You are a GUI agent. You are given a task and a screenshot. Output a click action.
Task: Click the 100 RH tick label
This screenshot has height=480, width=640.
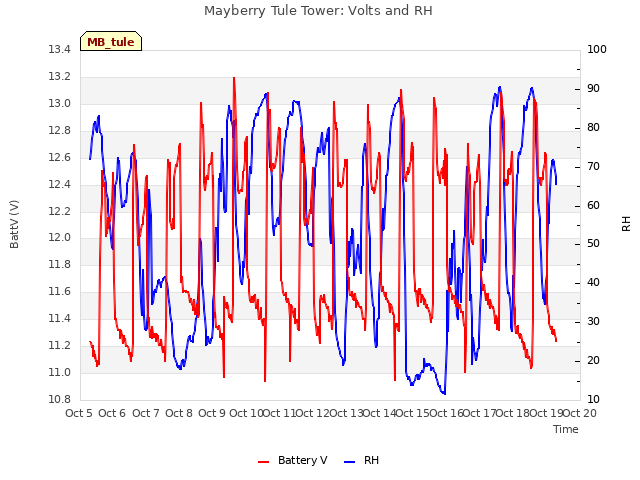coord(597,50)
